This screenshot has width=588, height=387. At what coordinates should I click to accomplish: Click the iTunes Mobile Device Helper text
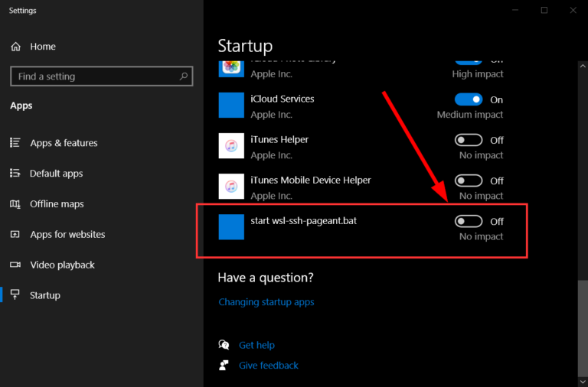pos(311,180)
